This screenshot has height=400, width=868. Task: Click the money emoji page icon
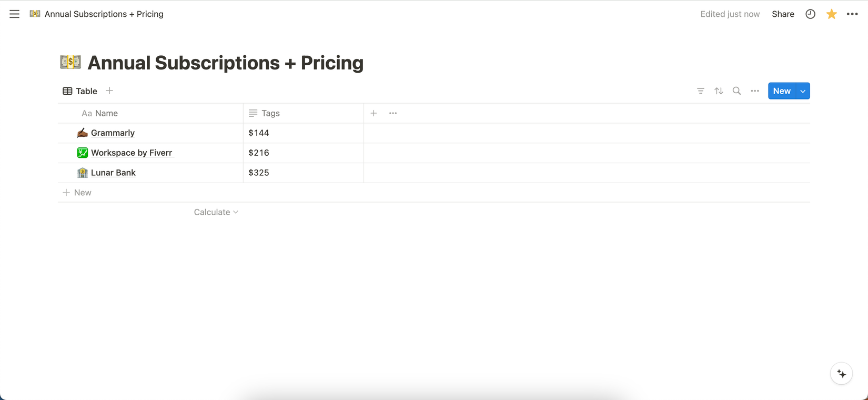(70, 62)
